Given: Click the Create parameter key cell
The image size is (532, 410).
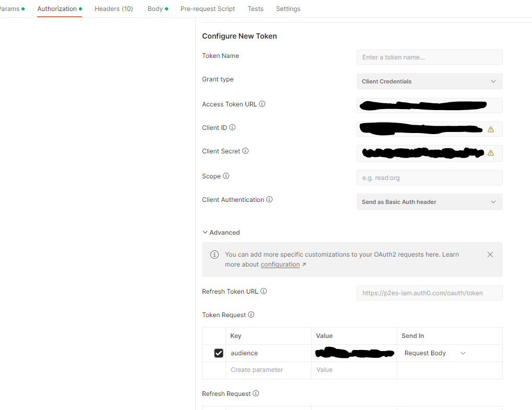Looking at the screenshot, I should [268, 370].
